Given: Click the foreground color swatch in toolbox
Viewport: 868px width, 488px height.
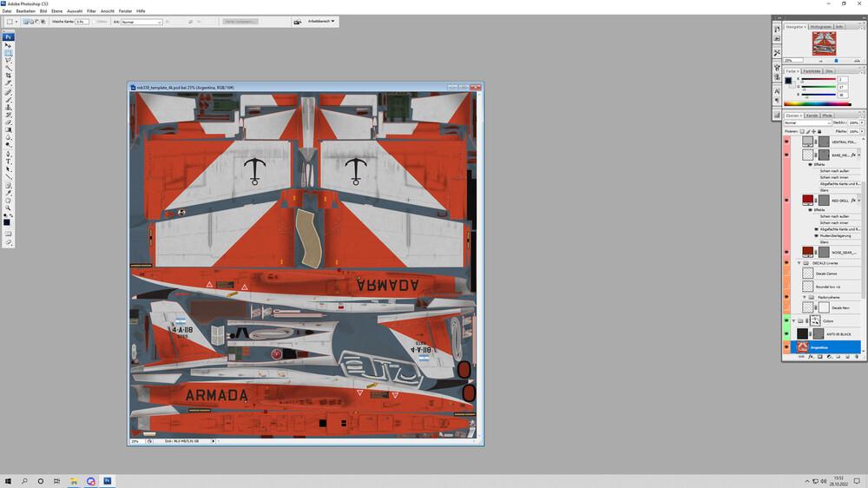Looking at the screenshot, I should [6, 221].
